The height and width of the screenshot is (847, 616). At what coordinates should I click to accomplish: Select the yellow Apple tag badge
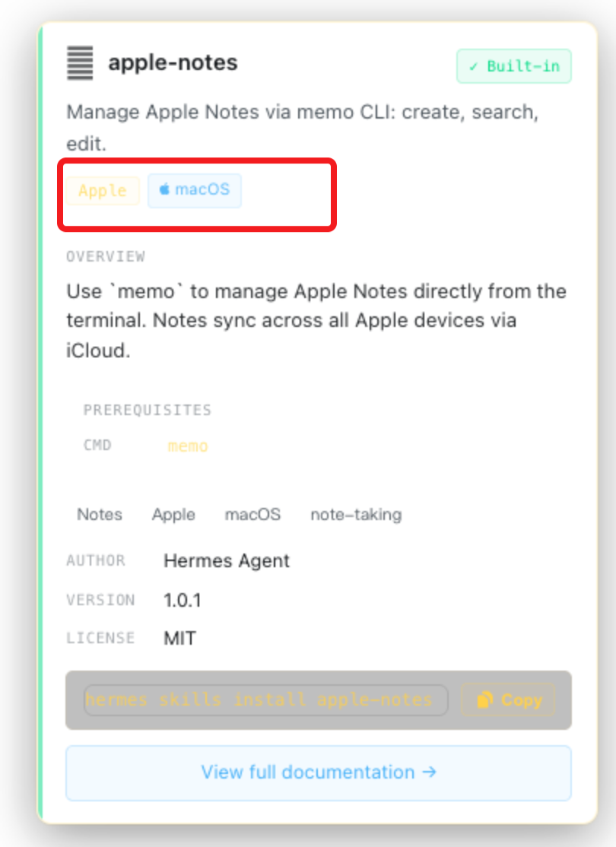(x=103, y=190)
